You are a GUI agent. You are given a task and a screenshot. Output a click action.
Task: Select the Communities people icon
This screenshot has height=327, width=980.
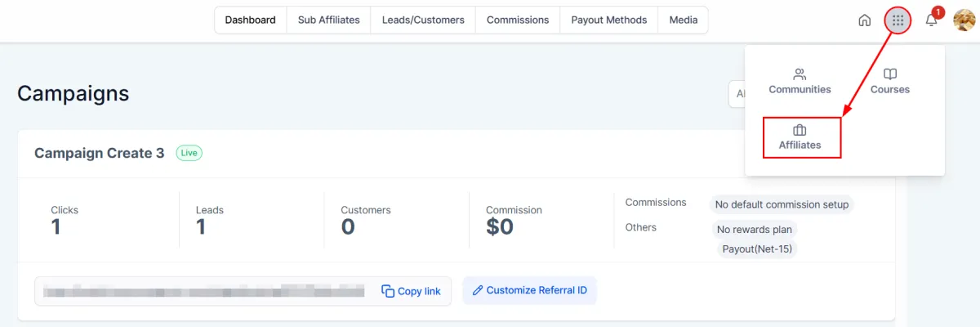pyautogui.click(x=800, y=74)
